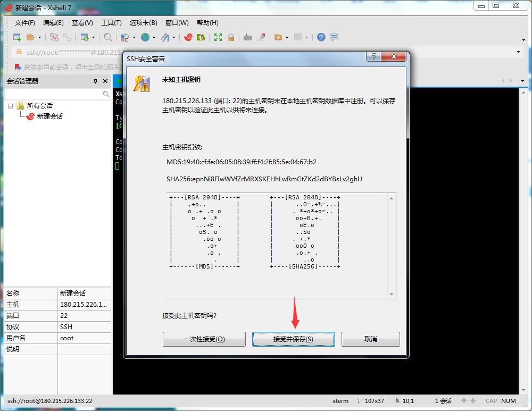Open the 工具(T) menu
Image resolution: width=532 pixels, height=411 pixels.
click(111, 23)
